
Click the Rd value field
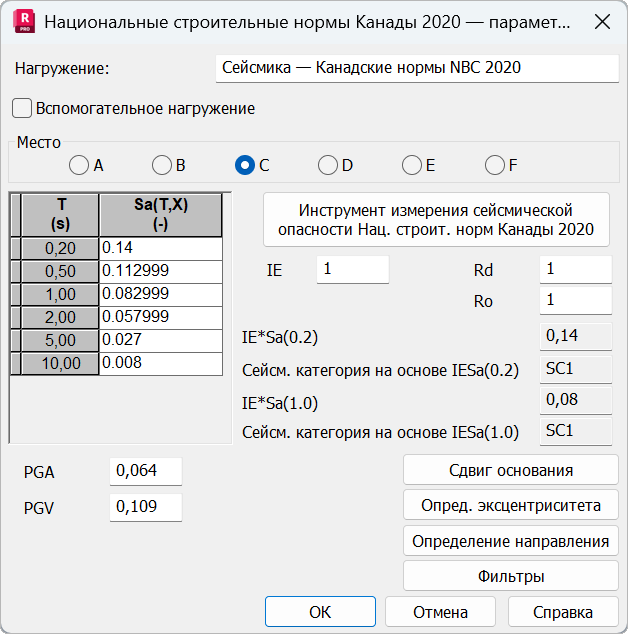pyautogui.click(x=576, y=269)
